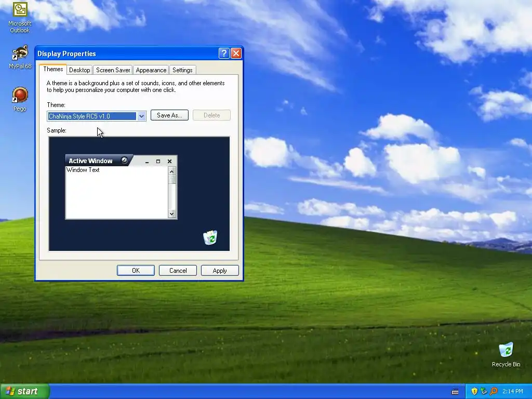Open the Appearance tab
532x399 pixels.
pos(151,70)
